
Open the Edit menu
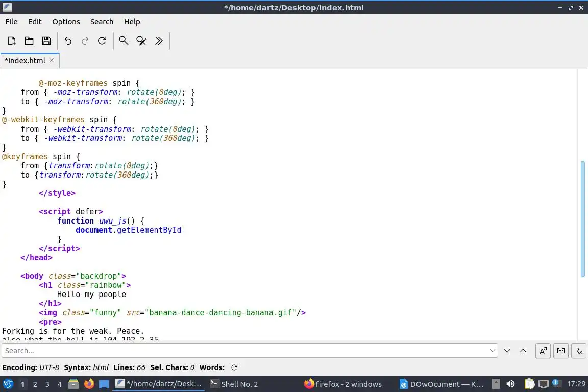(35, 22)
